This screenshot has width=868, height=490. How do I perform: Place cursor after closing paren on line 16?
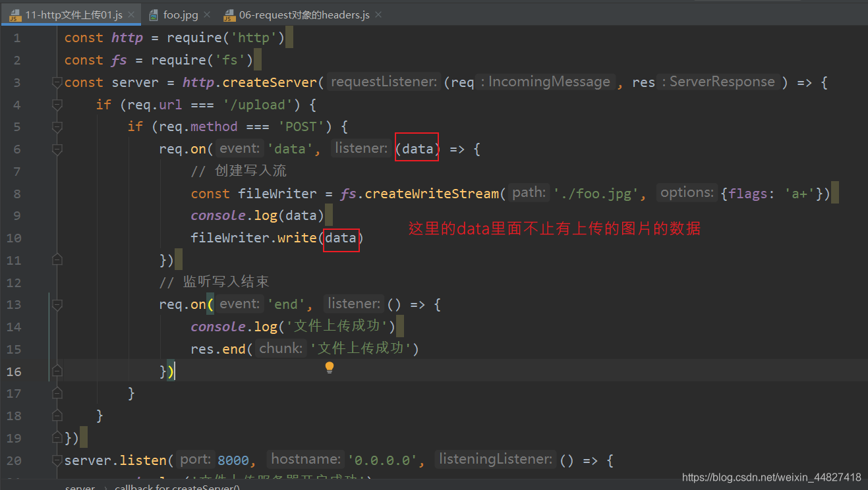coord(175,371)
